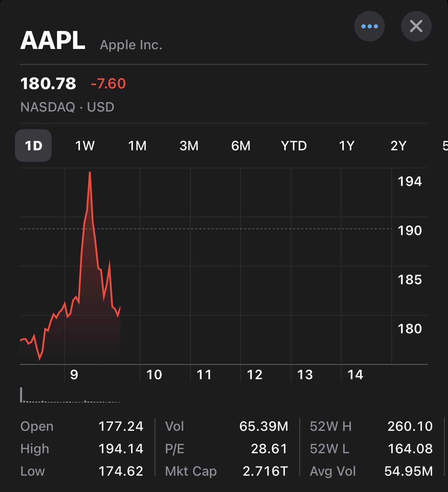Tap the 180.78 current price
The height and width of the screenshot is (492, 448).
point(48,84)
